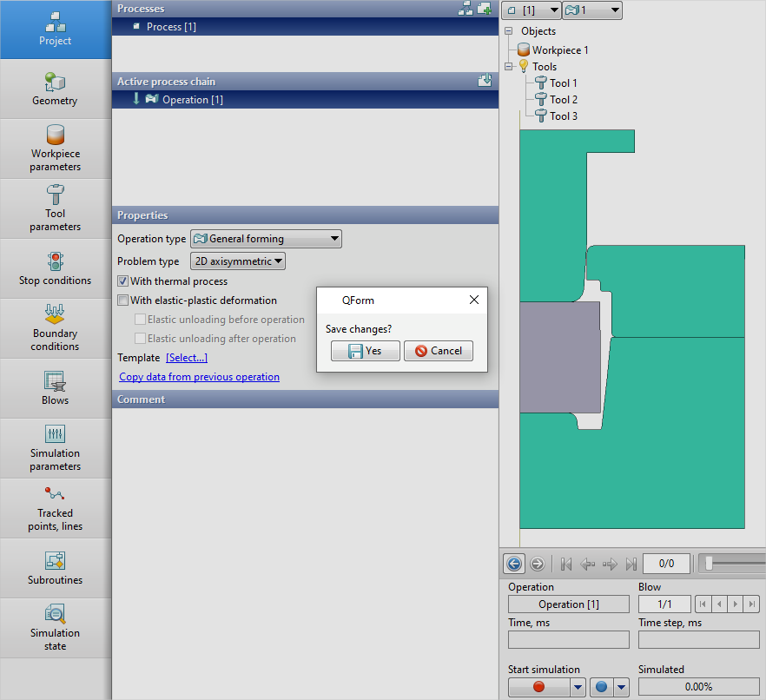766x700 pixels.
Task: Click Yes to save changes
Action: coord(365,351)
